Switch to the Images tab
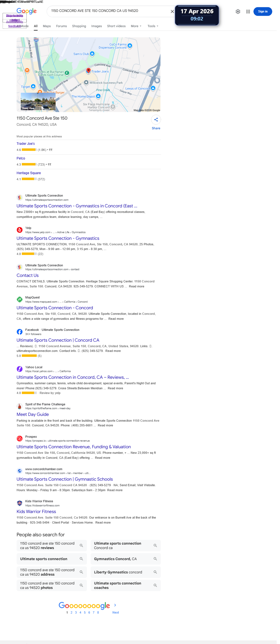The width and height of the screenshot is (280, 644). pos(97,26)
